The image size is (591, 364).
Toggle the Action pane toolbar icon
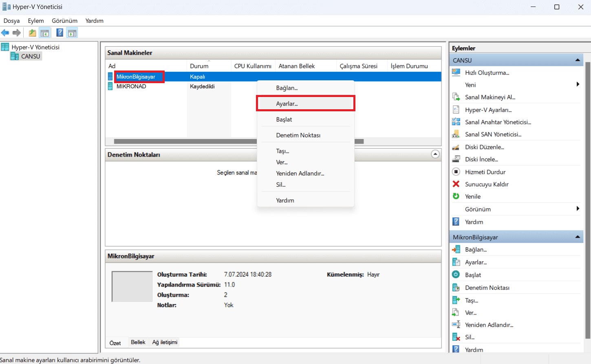pyautogui.click(x=72, y=33)
